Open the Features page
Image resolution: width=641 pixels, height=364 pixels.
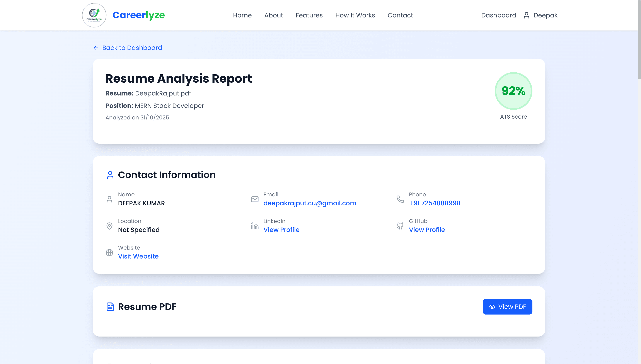pyautogui.click(x=309, y=15)
